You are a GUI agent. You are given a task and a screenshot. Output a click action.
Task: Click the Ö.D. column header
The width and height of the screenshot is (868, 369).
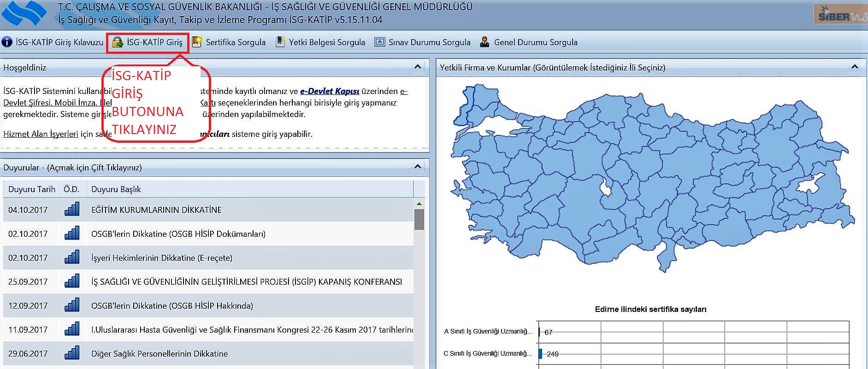point(72,189)
